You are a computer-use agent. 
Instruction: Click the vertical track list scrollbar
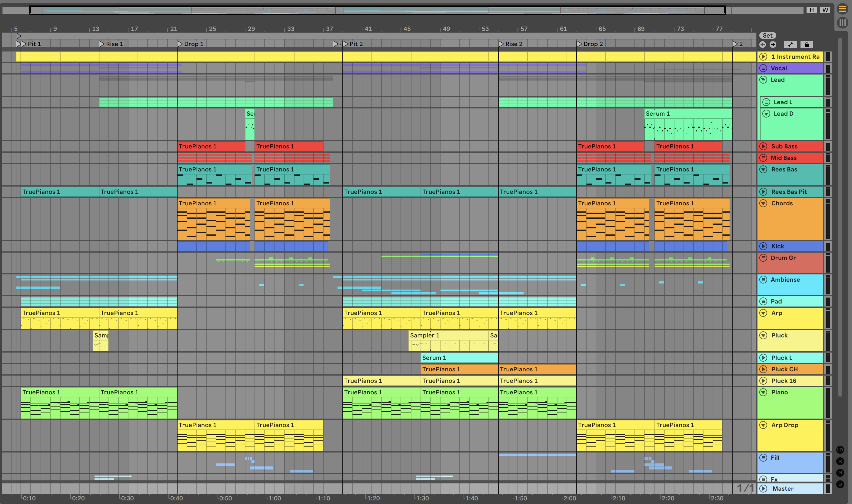840,217
